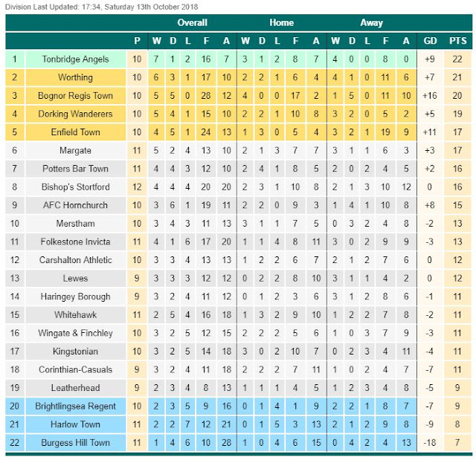This screenshot has height=460, width=476.
Task: Click Tonbridge Angels' 22 points value
Action: tap(457, 59)
